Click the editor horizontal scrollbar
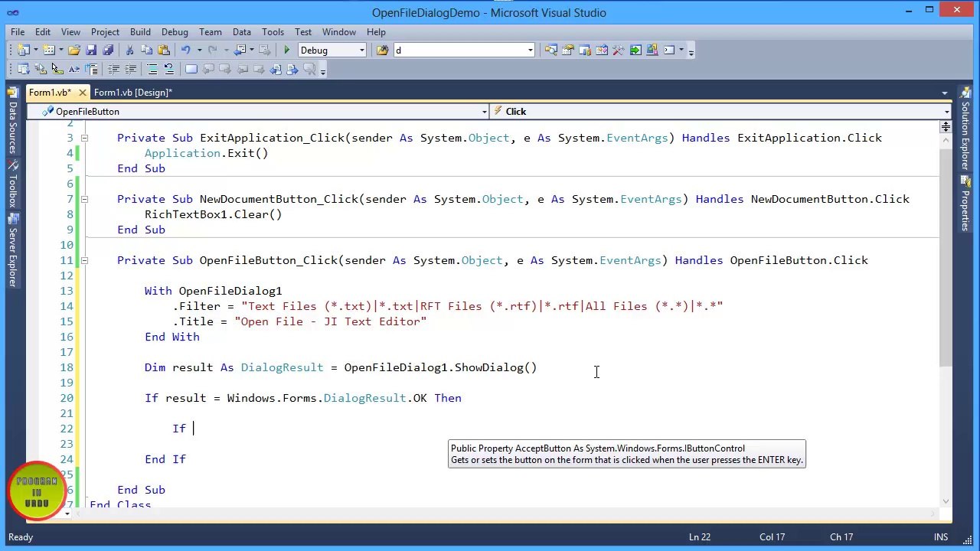 coord(505,513)
